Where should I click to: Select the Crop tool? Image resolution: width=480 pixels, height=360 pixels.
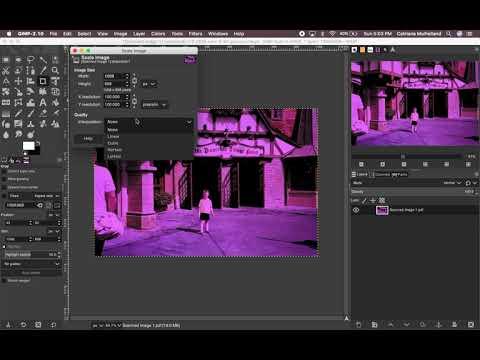(43, 81)
